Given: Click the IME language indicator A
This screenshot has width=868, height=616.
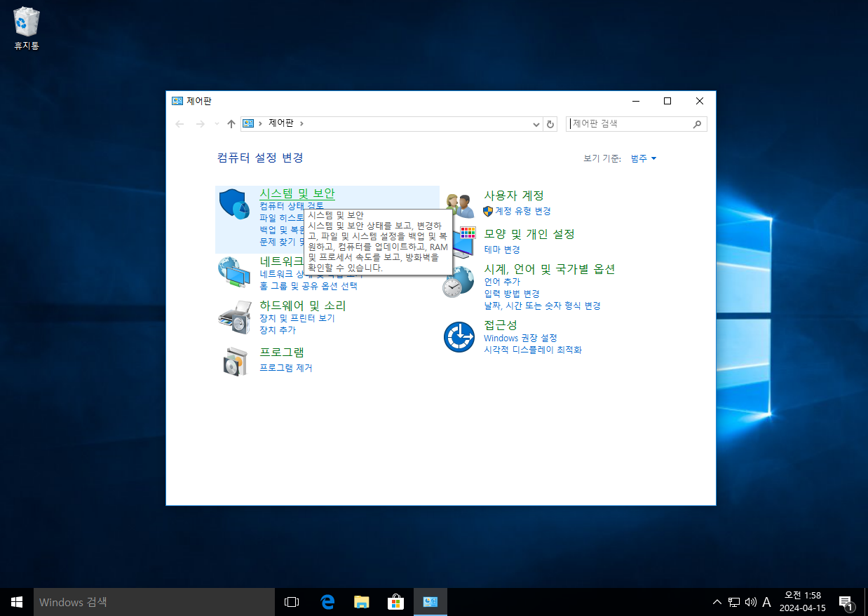Looking at the screenshot, I should tap(767, 602).
